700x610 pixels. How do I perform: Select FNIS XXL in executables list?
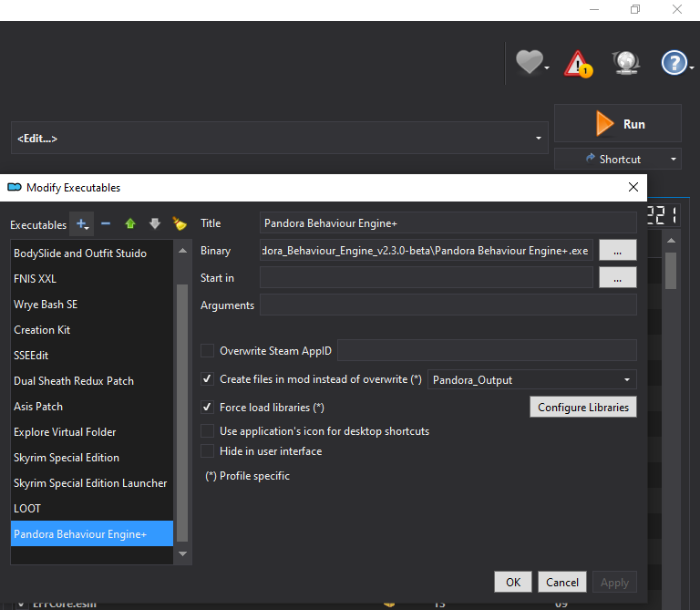[91, 279]
